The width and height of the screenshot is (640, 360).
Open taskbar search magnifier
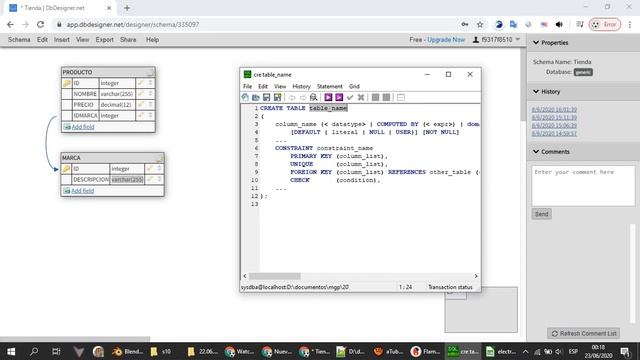tap(34, 351)
